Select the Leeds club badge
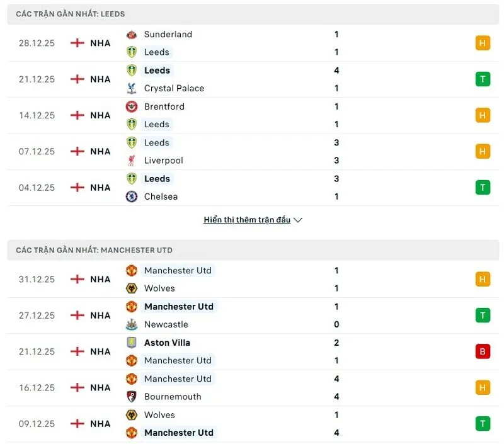This screenshot has height=444, width=504. (133, 52)
